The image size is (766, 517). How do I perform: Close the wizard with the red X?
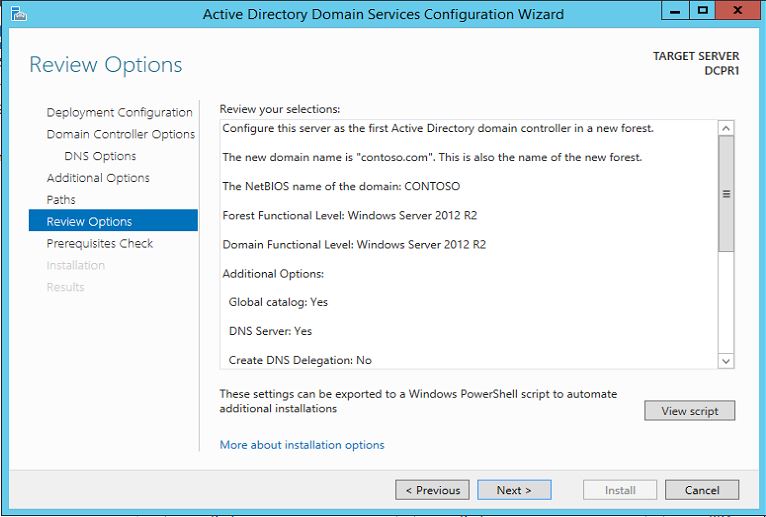pos(738,10)
